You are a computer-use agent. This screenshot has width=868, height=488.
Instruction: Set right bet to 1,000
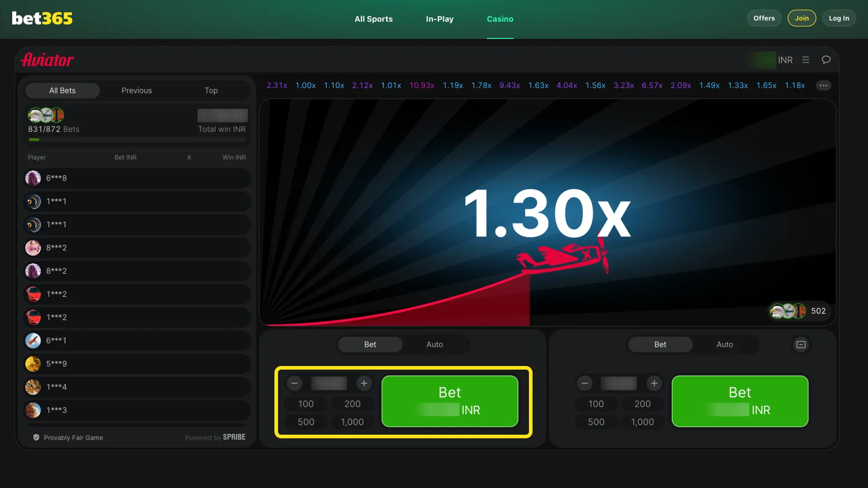pos(642,422)
